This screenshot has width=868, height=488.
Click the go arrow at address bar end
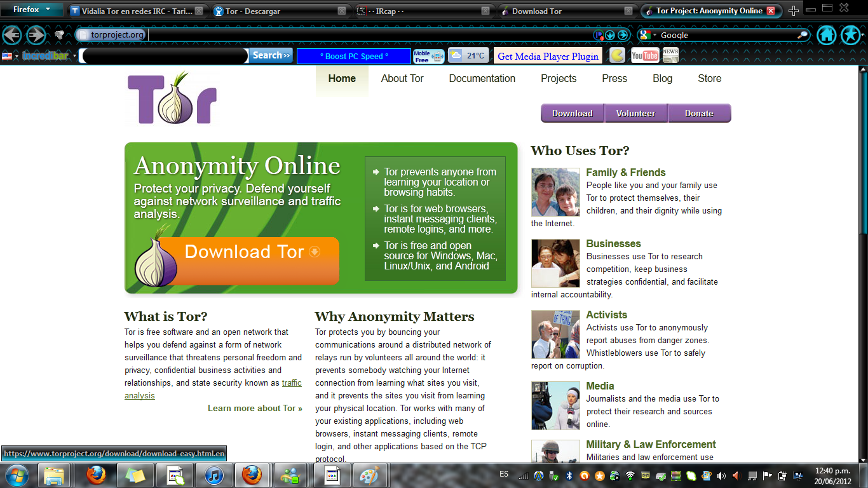point(623,35)
